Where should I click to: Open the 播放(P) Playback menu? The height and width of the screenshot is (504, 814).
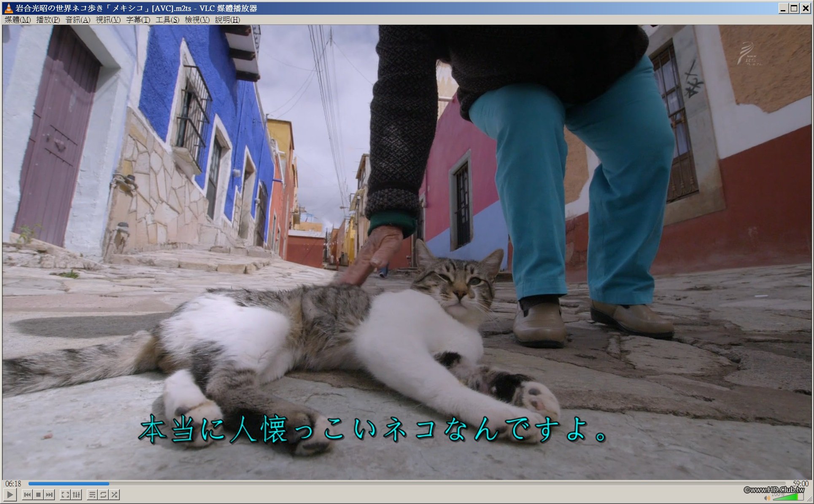[48, 20]
